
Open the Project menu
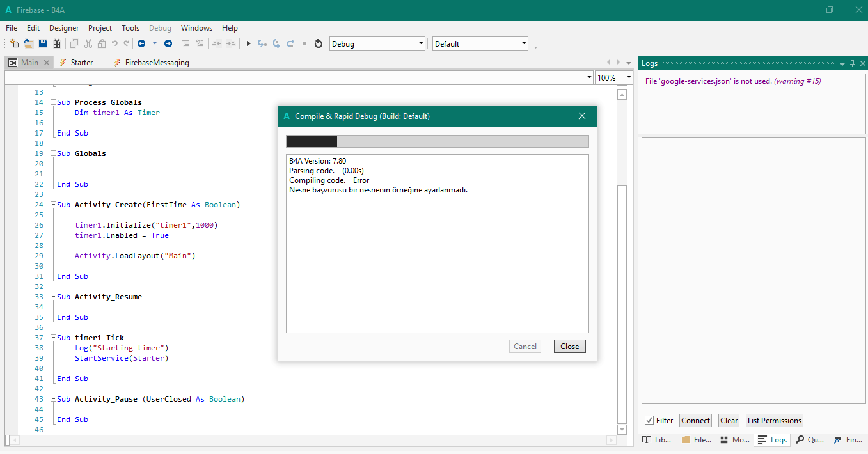pos(100,28)
